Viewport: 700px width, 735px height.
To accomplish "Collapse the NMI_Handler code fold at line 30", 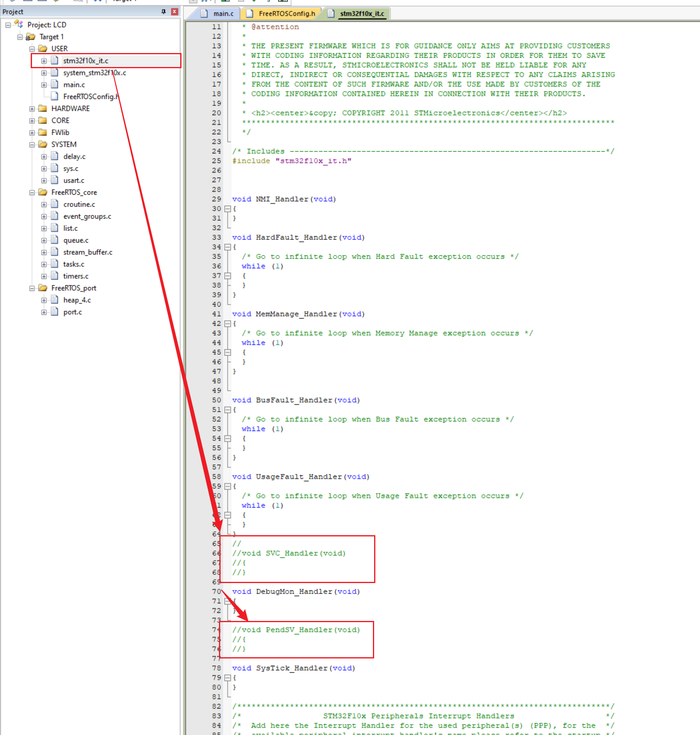I will [227, 209].
